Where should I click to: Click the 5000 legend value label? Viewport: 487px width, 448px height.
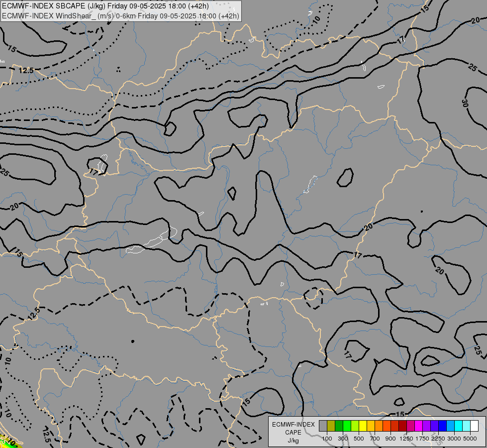[470, 439]
